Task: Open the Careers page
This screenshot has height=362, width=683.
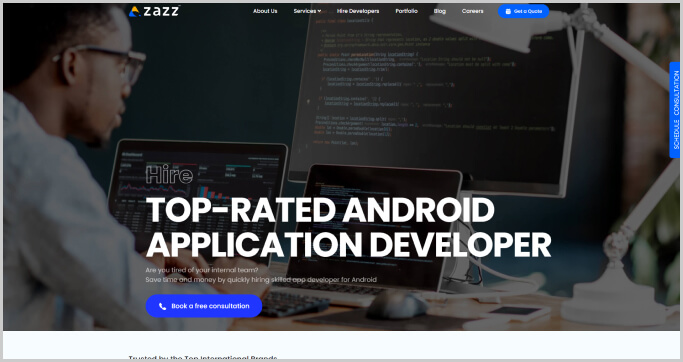Action: tap(472, 11)
